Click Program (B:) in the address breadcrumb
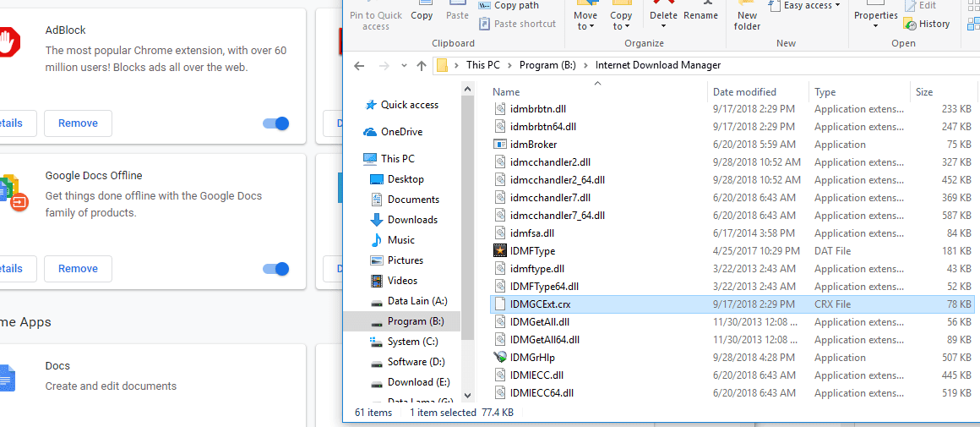980x427 pixels. [x=547, y=65]
